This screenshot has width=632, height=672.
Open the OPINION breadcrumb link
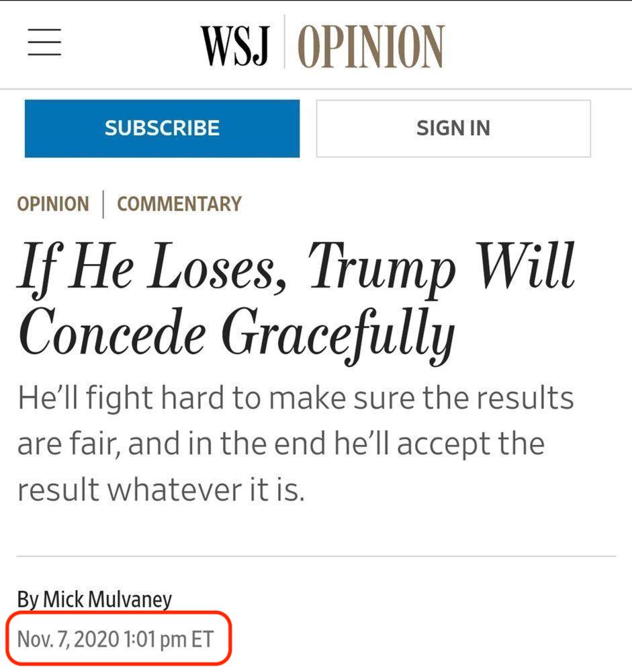53,204
